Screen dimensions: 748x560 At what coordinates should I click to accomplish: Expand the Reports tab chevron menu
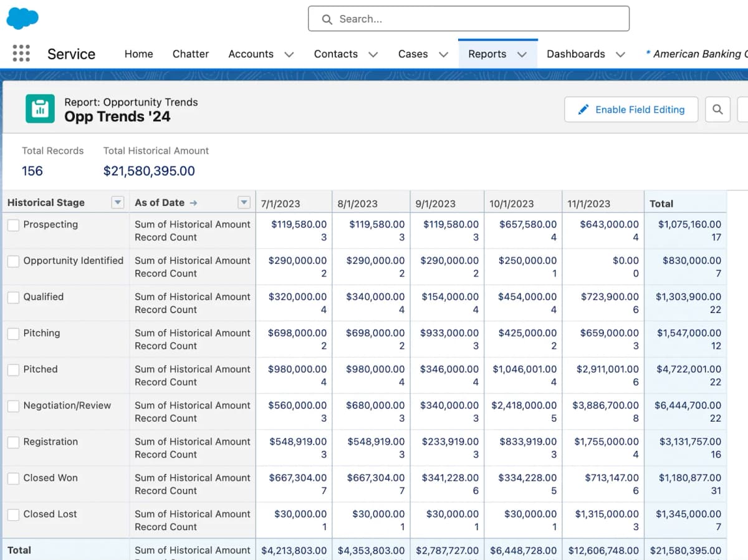click(x=522, y=54)
